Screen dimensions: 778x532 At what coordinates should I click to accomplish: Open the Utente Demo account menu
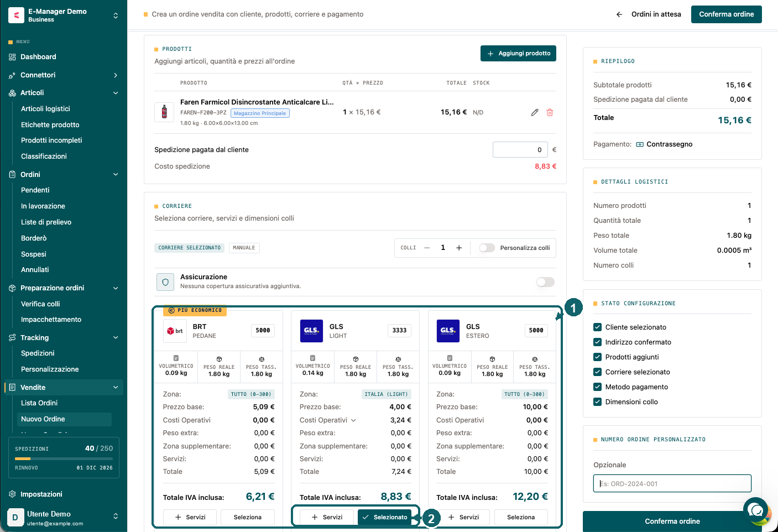pyautogui.click(x=116, y=517)
